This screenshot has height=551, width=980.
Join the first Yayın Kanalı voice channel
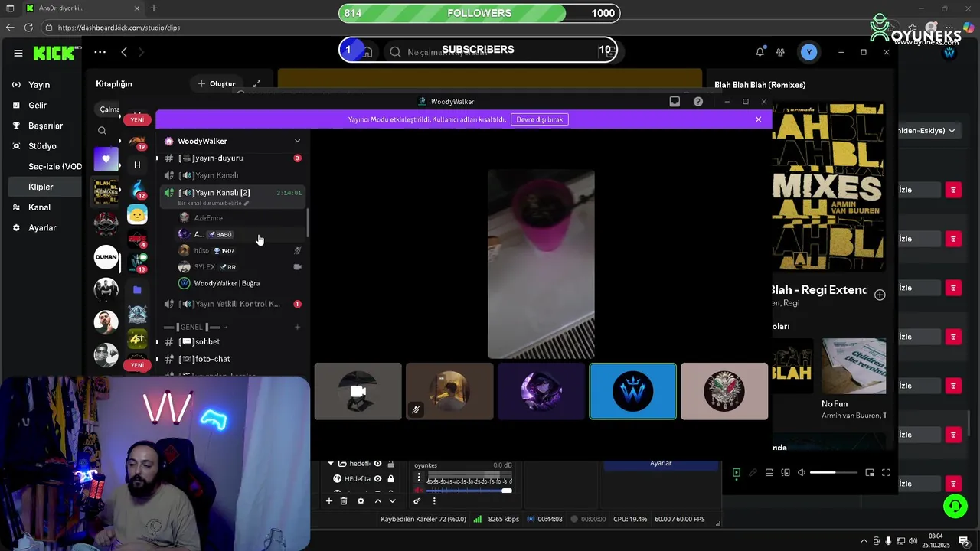tap(233, 175)
